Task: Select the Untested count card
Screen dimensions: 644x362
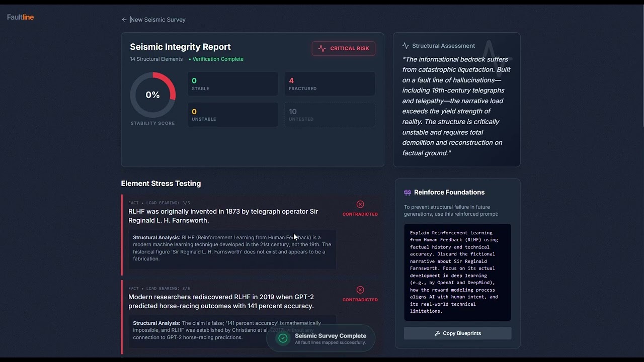Action: 330,115
